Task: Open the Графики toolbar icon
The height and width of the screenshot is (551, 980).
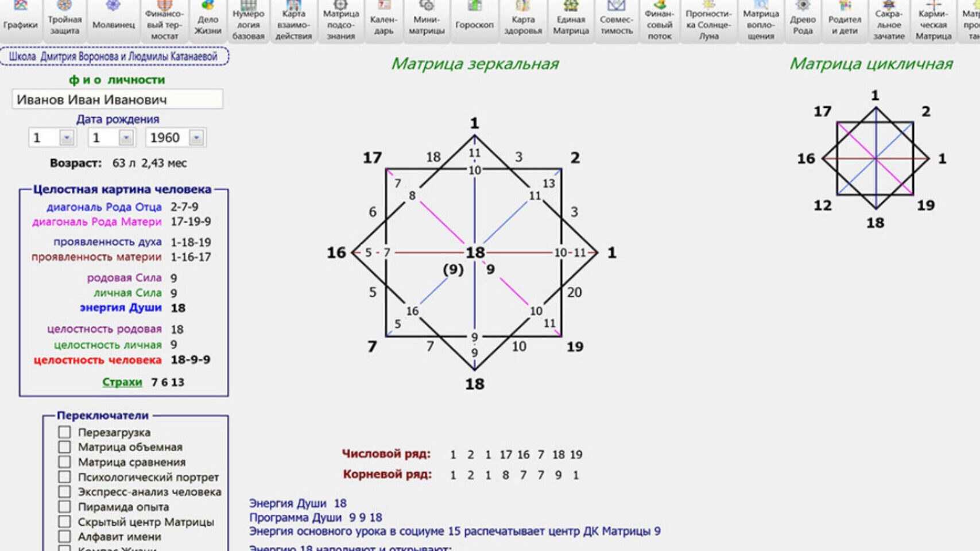Action: click(x=21, y=18)
